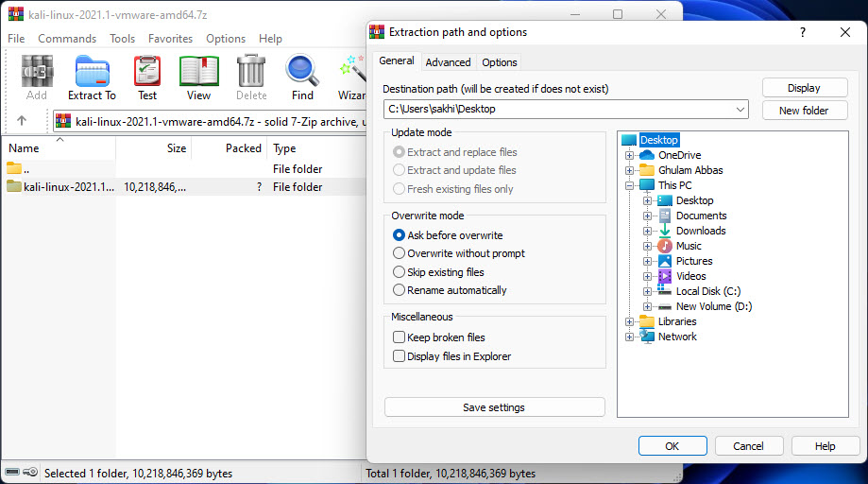Viewport: 868px width, 484px height.
Task: Click the Extract To toolbar icon
Action: [92, 72]
